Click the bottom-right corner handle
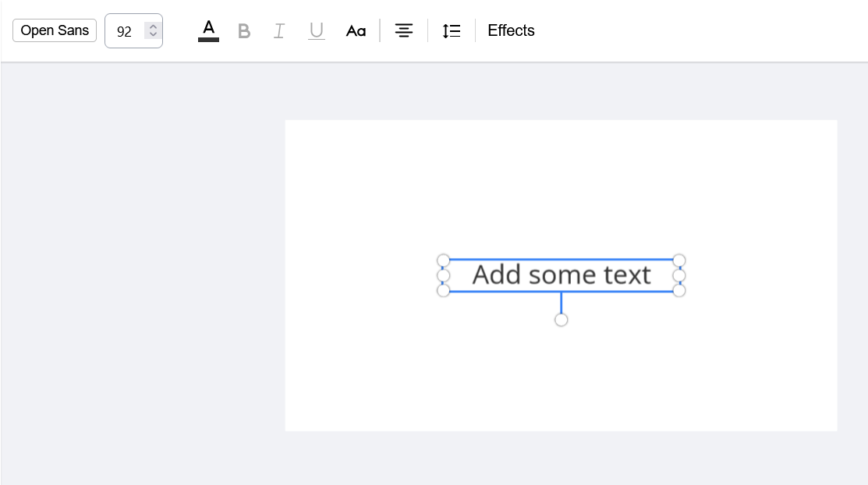The height and width of the screenshot is (485, 868). (679, 290)
